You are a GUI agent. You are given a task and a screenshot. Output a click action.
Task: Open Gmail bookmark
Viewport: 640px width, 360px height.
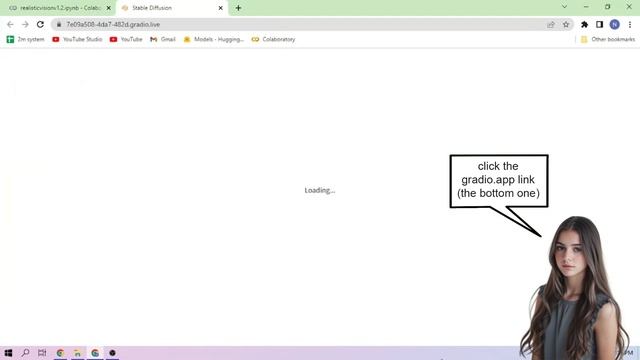click(x=163, y=39)
